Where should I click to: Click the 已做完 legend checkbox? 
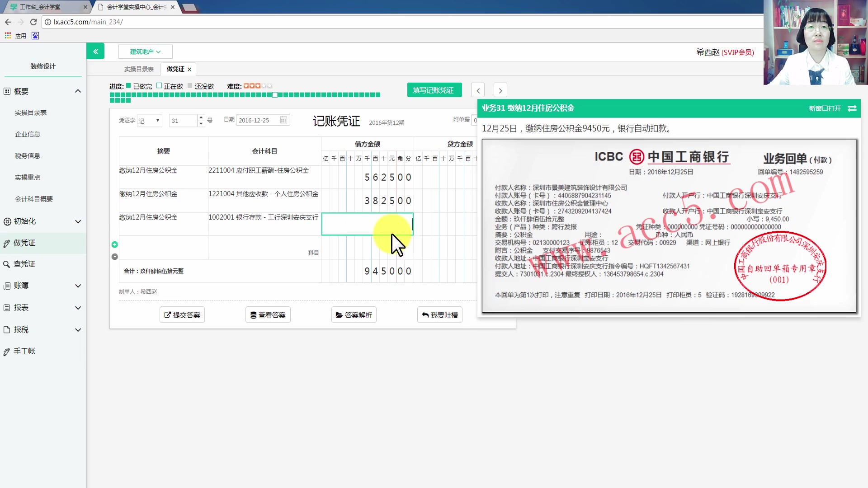point(128,85)
